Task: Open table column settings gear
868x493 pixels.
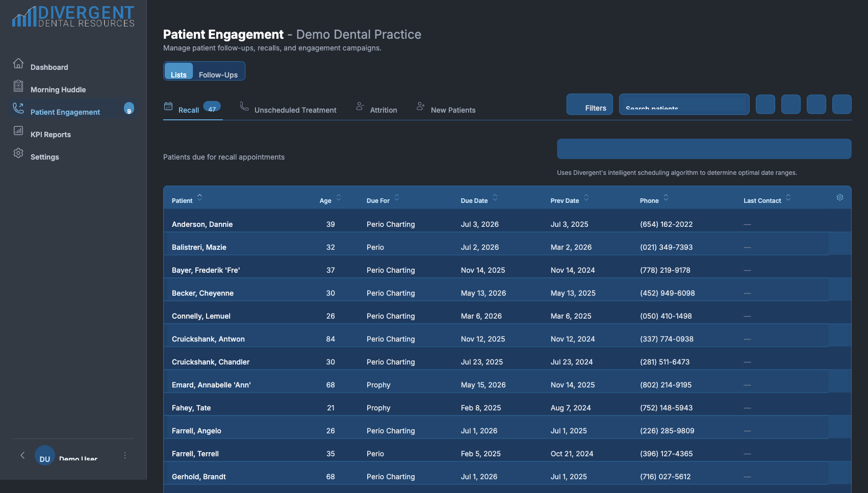Action: pyautogui.click(x=840, y=197)
